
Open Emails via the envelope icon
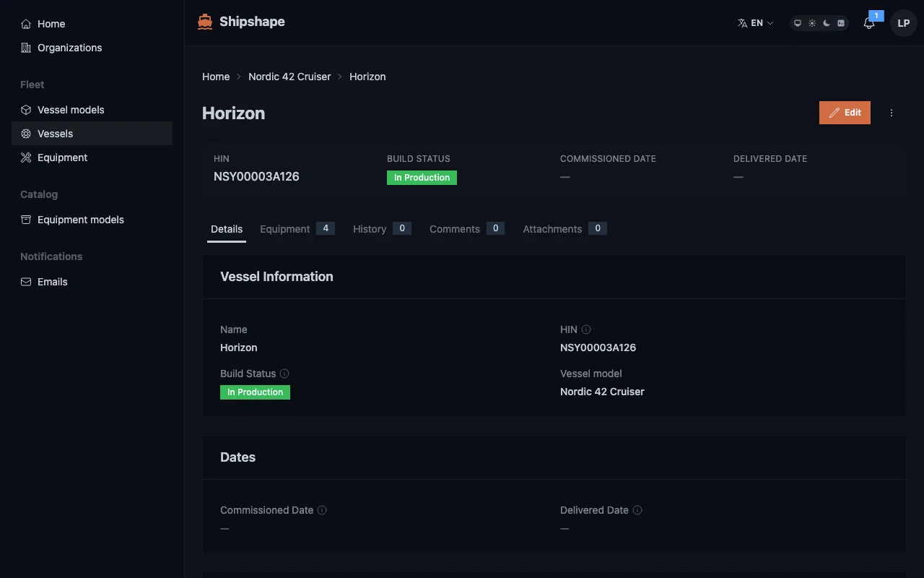pos(26,282)
